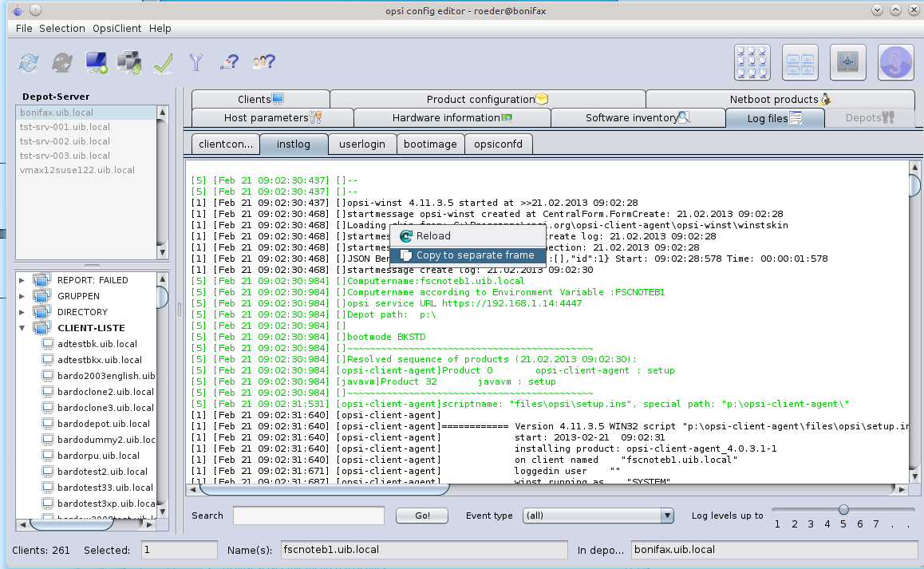The height and width of the screenshot is (569, 924).
Task: Switch to the Clients tab
Action: [x=260, y=99]
